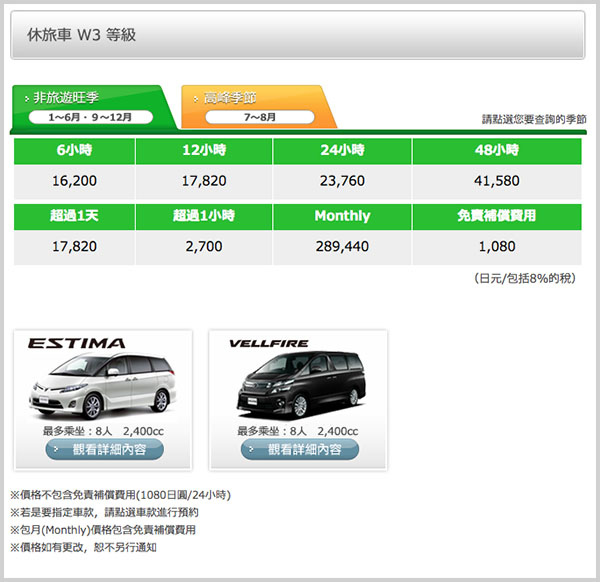600x582 pixels.
Task: Click the 12小時 column header
Action: pyautogui.click(x=204, y=151)
